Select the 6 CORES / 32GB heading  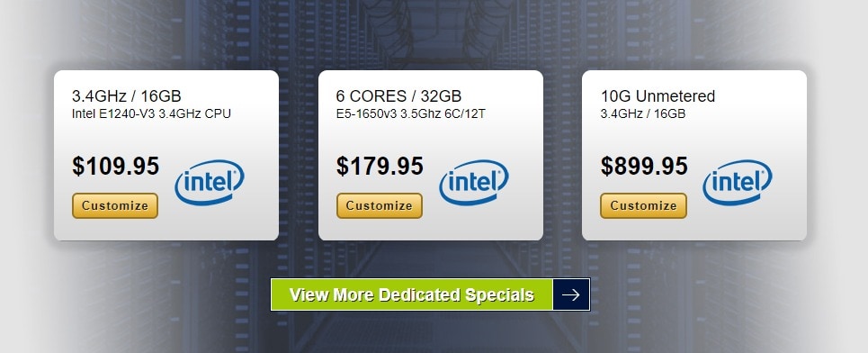click(x=398, y=95)
